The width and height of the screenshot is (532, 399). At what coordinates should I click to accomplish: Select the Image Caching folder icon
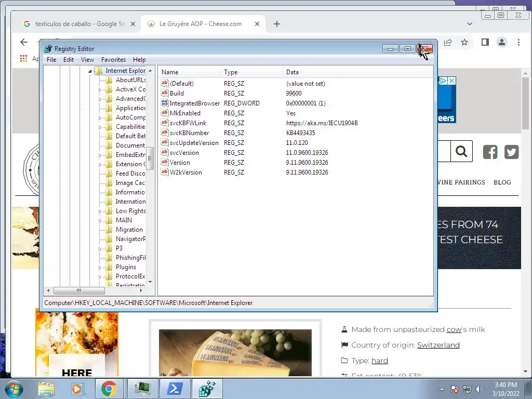pos(109,183)
